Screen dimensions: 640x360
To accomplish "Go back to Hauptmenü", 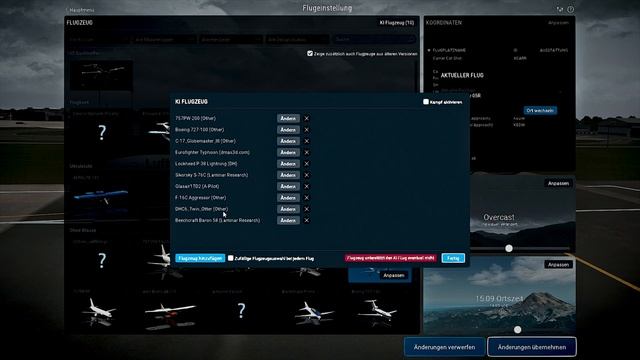I will 81,10.
